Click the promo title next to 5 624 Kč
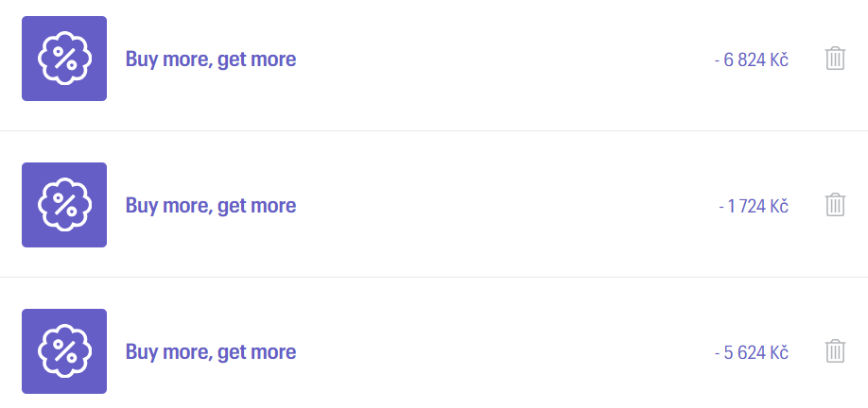This screenshot has width=868, height=408. click(x=211, y=352)
